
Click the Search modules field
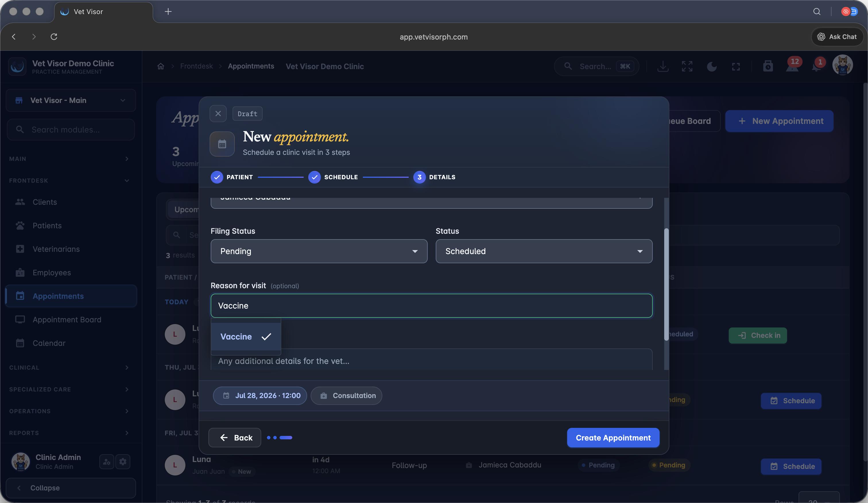coord(71,130)
